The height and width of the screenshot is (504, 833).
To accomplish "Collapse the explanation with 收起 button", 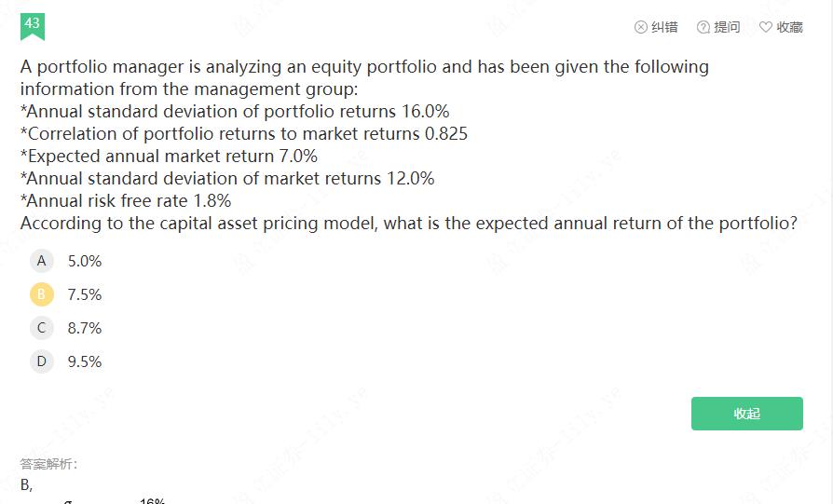I will (x=746, y=414).
